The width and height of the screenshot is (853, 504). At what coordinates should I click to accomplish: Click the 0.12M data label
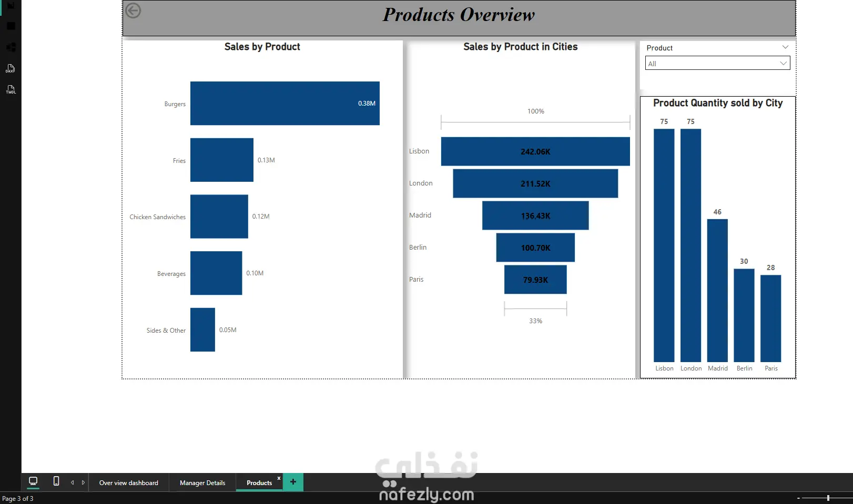[x=261, y=217]
